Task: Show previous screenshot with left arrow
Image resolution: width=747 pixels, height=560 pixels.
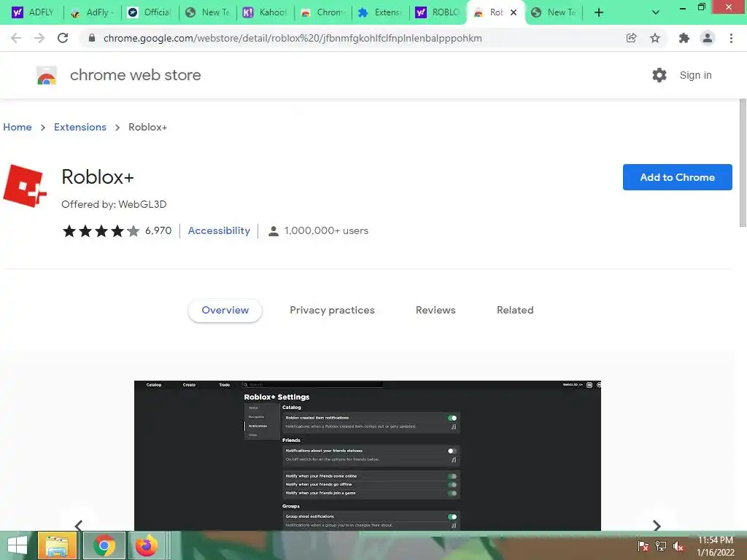Action: click(x=79, y=525)
